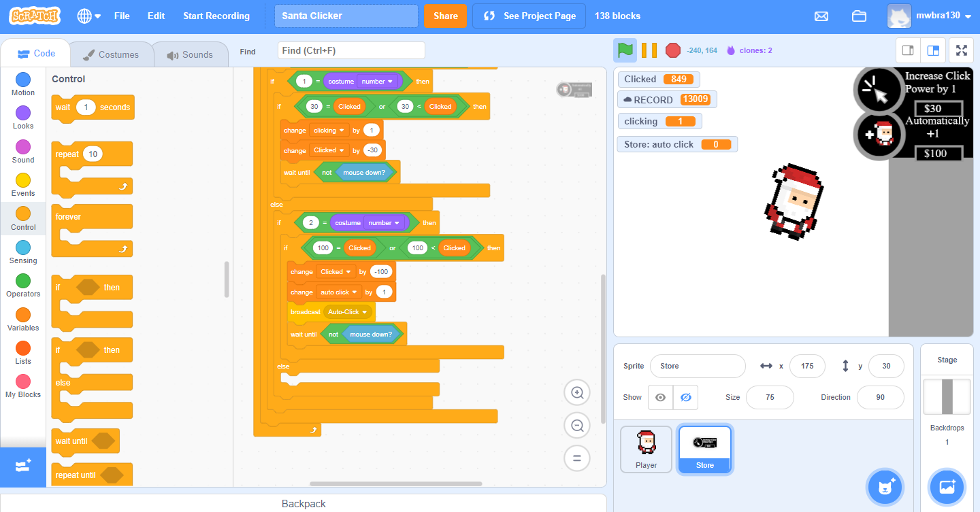Open the Edit menu
The height and width of the screenshot is (512, 980).
156,16
